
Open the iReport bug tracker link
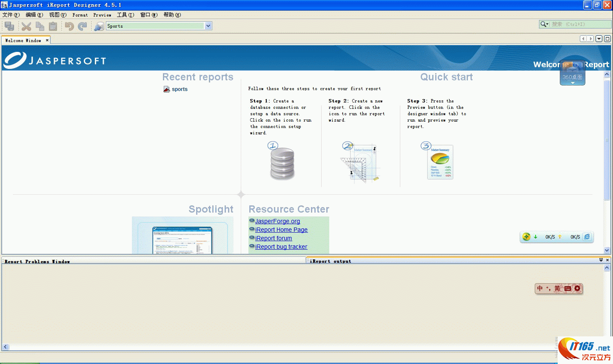(x=281, y=247)
